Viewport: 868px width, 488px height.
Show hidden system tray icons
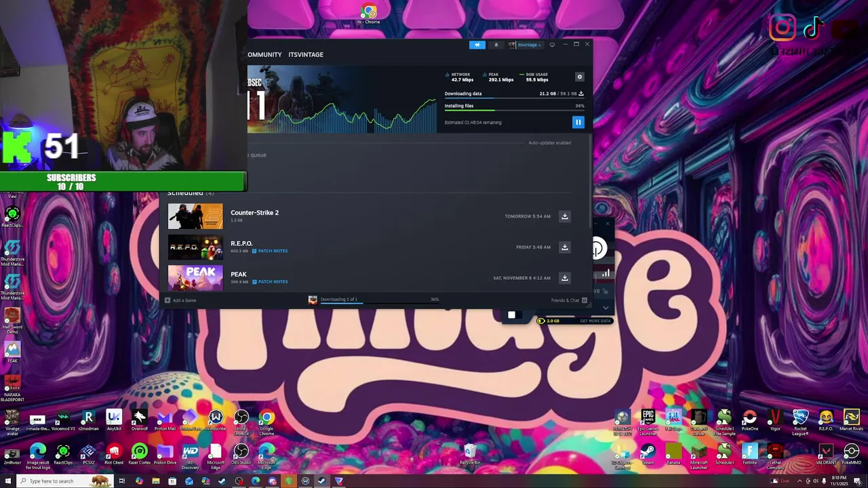pos(799,481)
